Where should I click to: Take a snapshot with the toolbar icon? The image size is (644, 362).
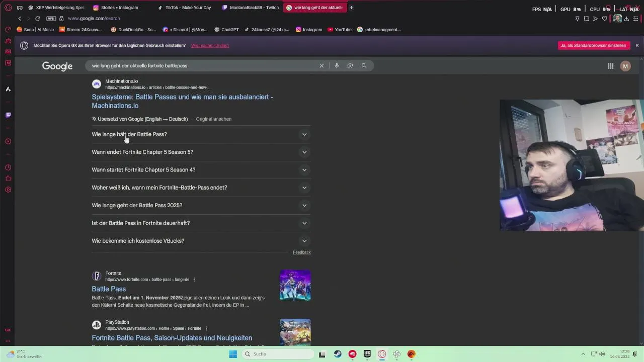point(586,19)
